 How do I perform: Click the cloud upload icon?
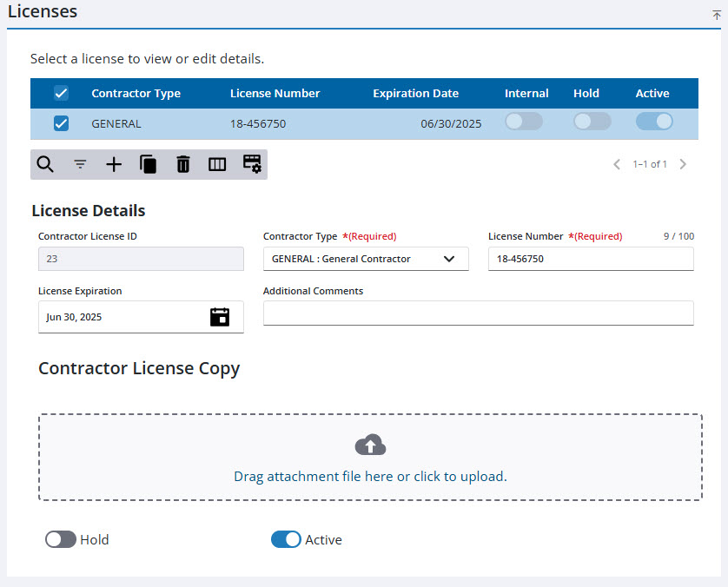(370, 445)
